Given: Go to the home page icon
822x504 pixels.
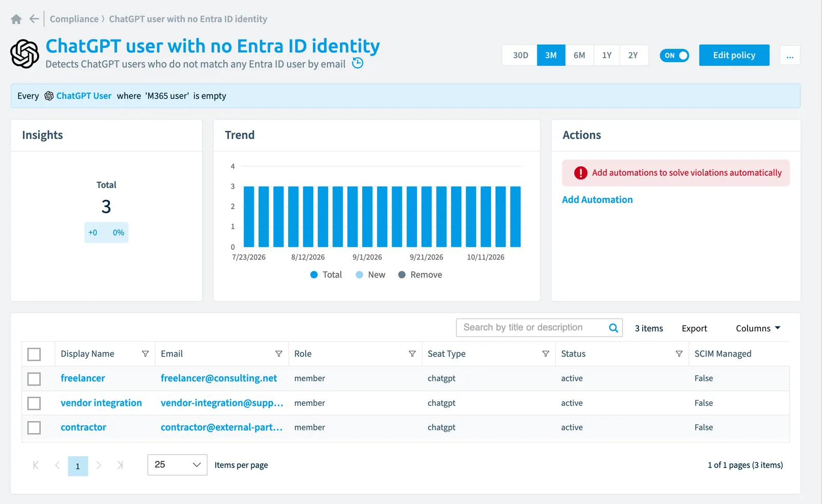Looking at the screenshot, I should 16,19.
